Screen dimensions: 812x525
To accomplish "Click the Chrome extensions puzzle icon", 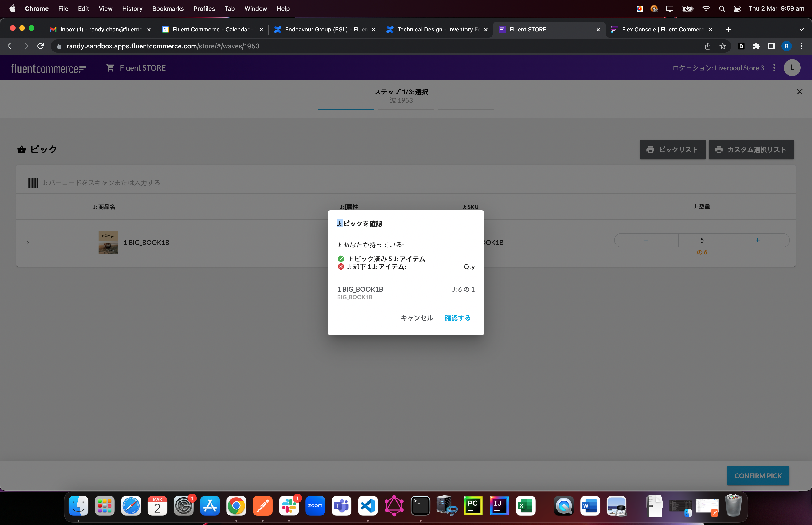I will 757,46.
